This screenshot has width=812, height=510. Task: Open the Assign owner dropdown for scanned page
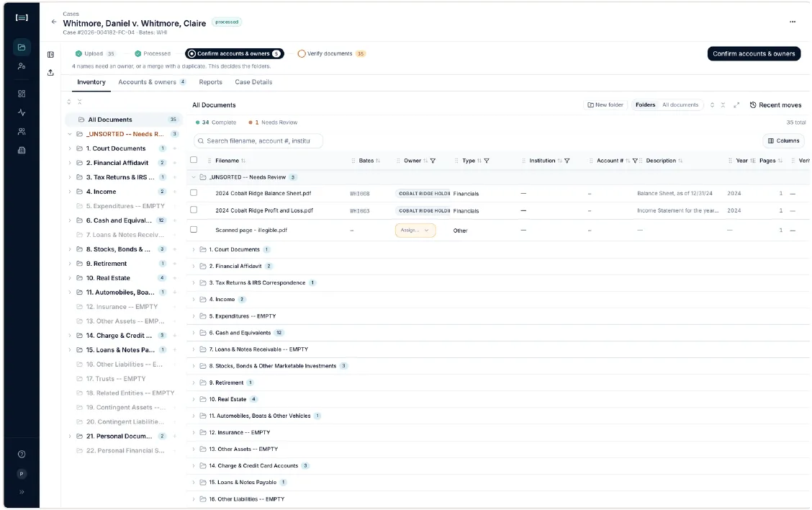coord(415,231)
